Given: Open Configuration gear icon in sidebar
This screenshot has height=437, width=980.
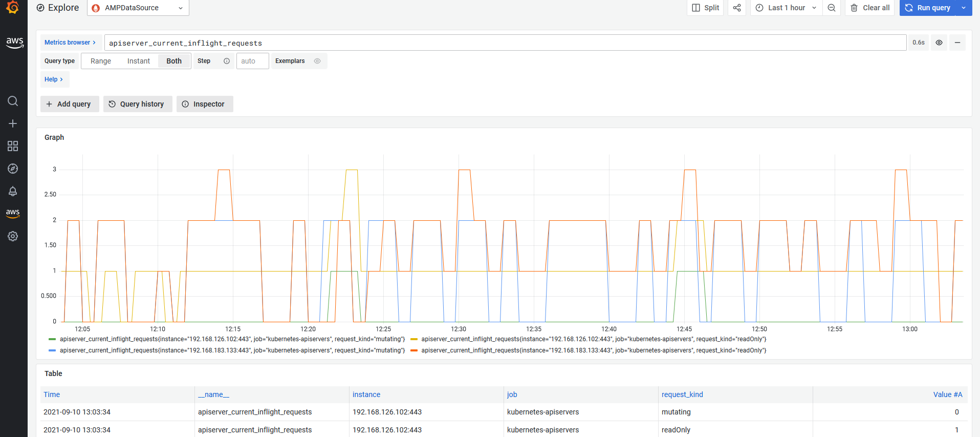Looking at the screenshot, I should point(13,236).
